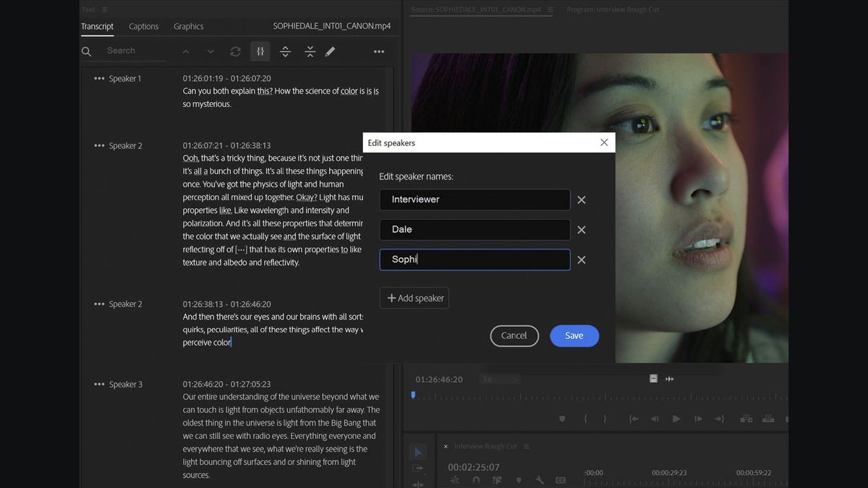Click the Go to Out button
Viewport: 868px width, 488px height.
pyautogui.click(x=720, y=419)
